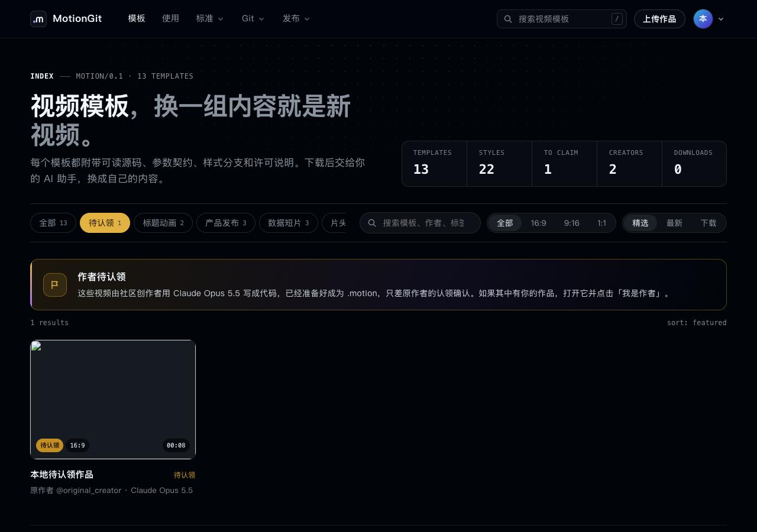The height and width of the screenshot is (532, 757).
Task: Open the 本地待认领作品 video thumbnail
Action: (113, 400)
